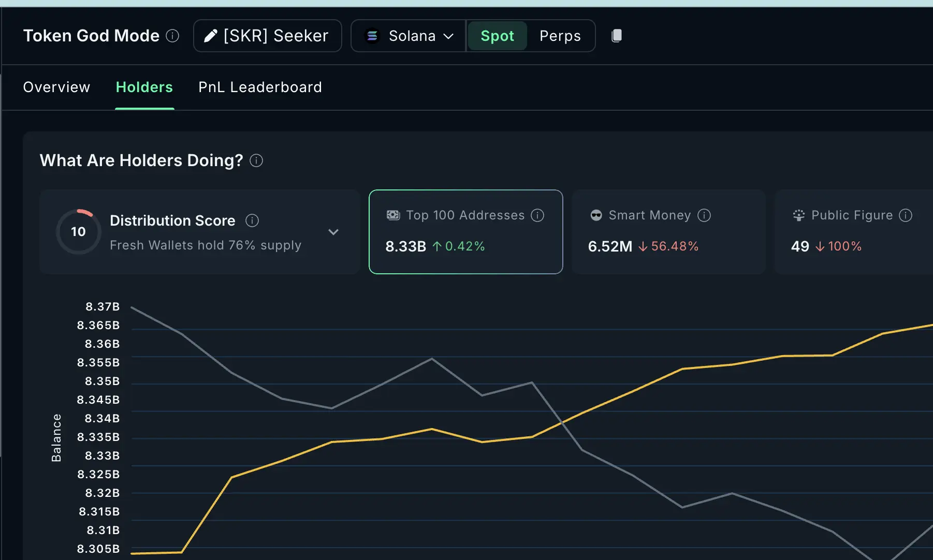
Task: Select the Top 100 Addresses metric card
Action: [465, 232]
